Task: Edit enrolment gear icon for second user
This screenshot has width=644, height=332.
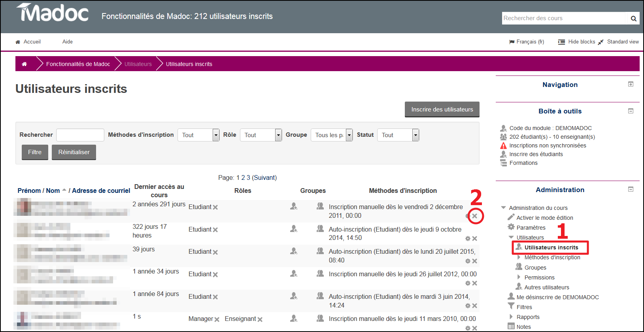Action: tap(468, 238)
